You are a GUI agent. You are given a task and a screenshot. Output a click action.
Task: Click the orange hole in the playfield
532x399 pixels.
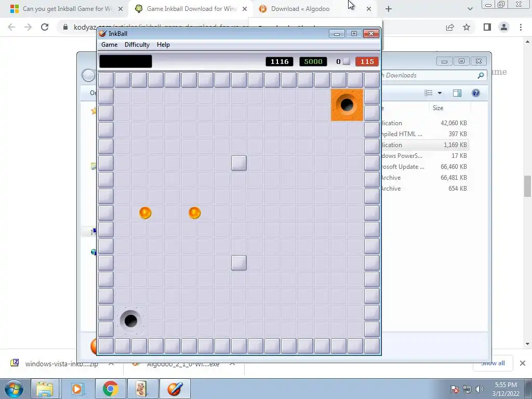click(x=347, y=105)
